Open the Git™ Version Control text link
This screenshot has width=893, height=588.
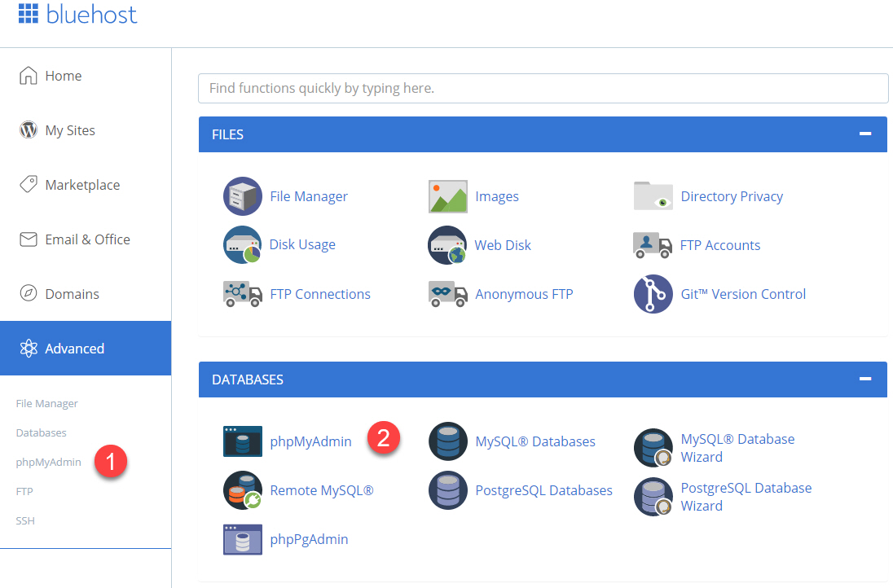point(743,294)
